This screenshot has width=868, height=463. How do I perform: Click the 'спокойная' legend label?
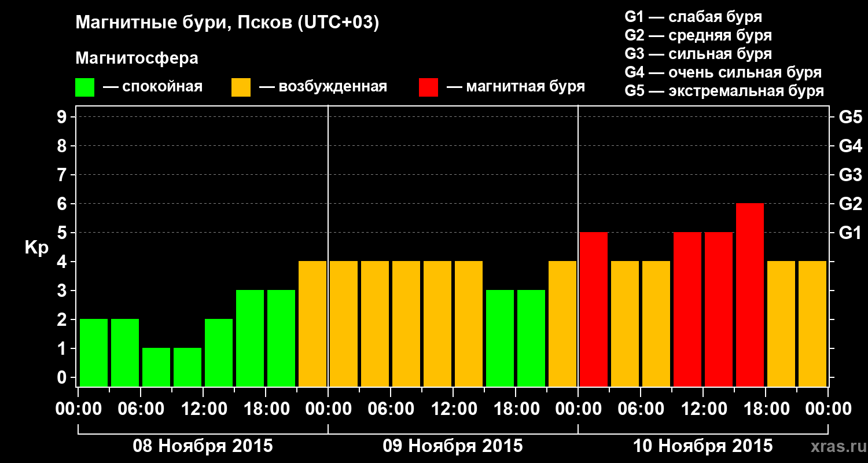tap(162, 87)
